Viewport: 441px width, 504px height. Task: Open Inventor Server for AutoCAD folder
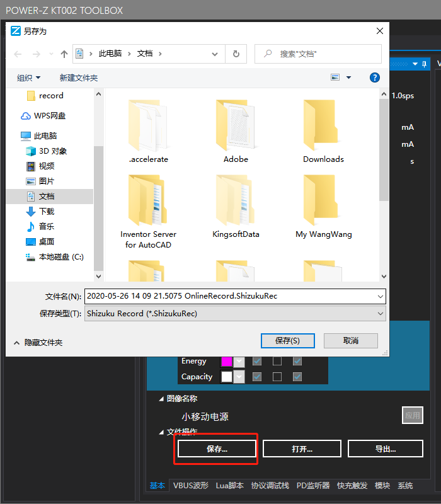148,212
